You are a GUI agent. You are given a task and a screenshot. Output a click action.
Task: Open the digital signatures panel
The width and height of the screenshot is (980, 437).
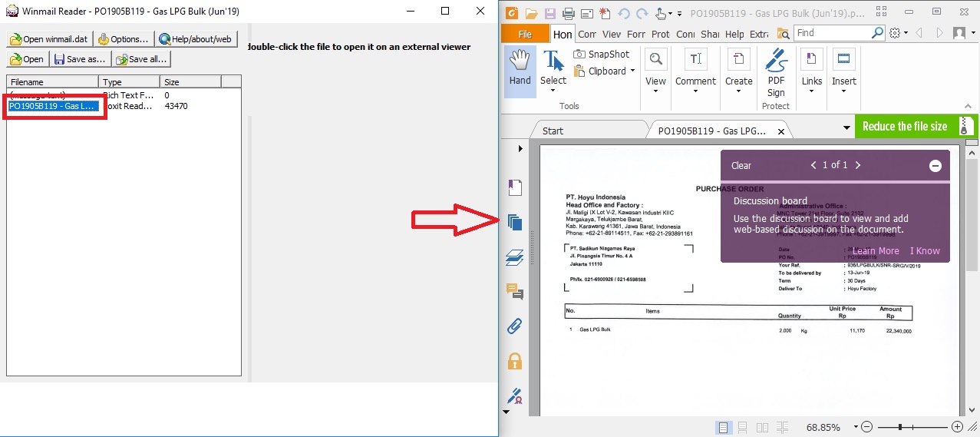(x=515, y=396)
